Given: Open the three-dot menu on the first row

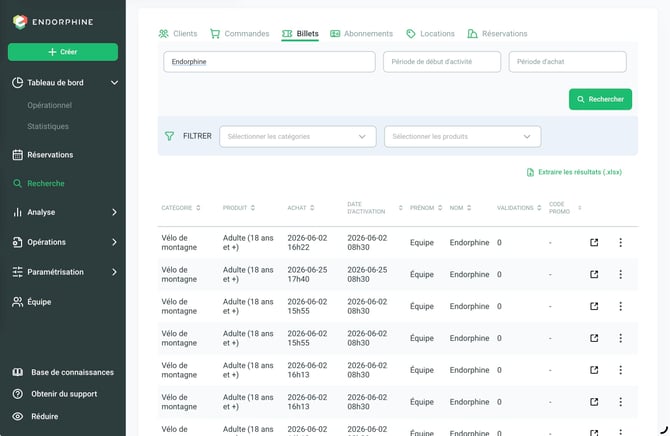Looking at the screenshot, I should point(620,242).
